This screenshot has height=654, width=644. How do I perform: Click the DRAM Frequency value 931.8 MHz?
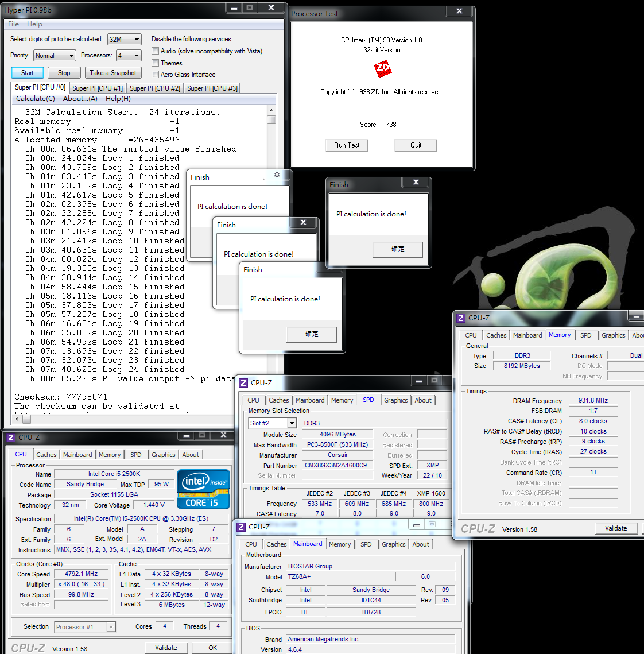coord(593,400)
